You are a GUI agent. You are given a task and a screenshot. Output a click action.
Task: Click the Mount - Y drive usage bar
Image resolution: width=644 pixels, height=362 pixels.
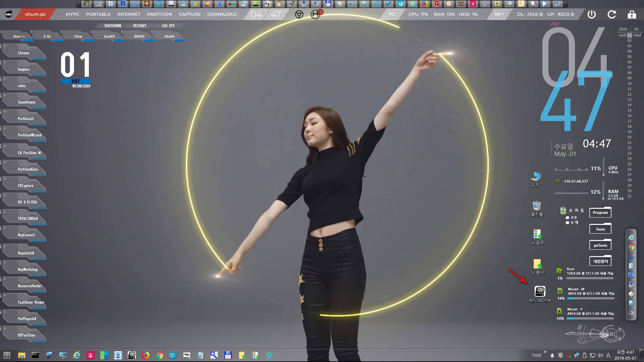coord(590,318)
